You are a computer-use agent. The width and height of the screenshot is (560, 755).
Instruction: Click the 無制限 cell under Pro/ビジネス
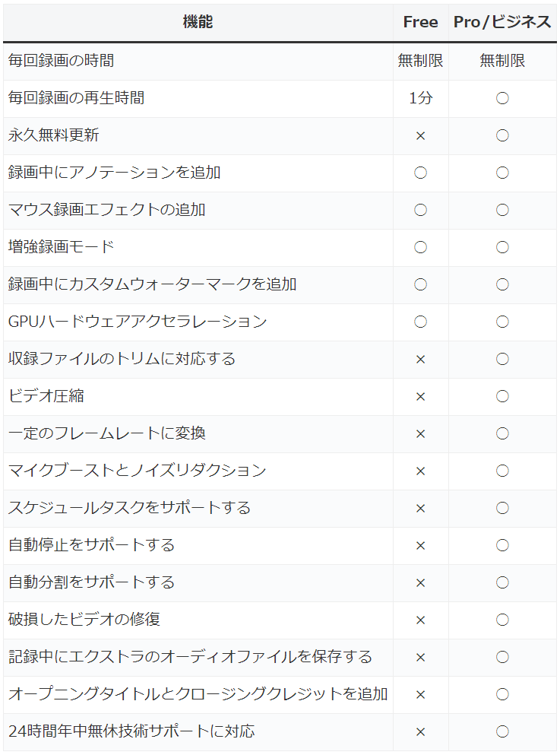pos(502,61)
